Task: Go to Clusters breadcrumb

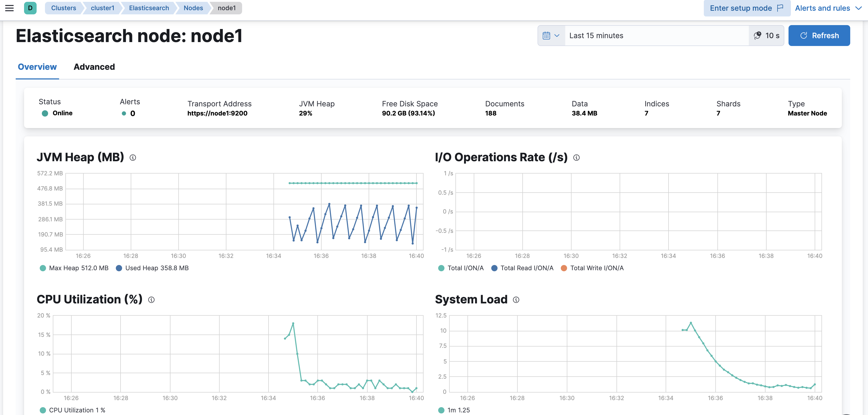Action: coord(63,8)
